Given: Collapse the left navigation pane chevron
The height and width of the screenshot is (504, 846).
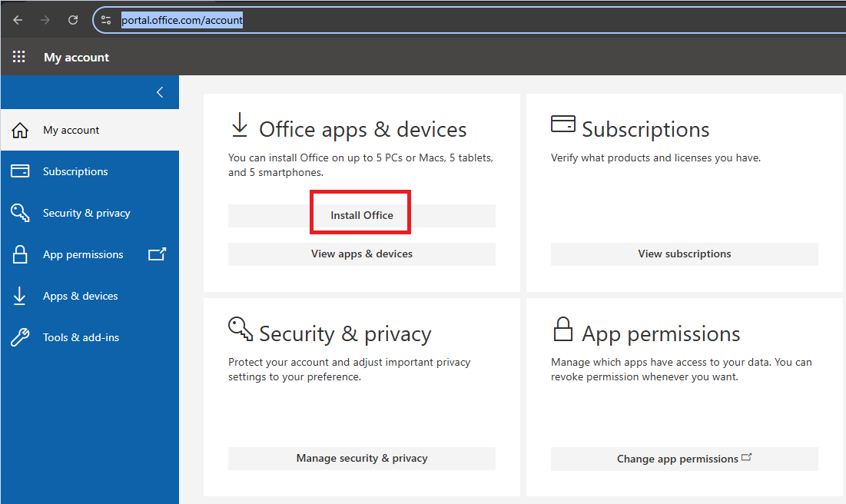Looking at the screenshot, I should tap(160, 92).
